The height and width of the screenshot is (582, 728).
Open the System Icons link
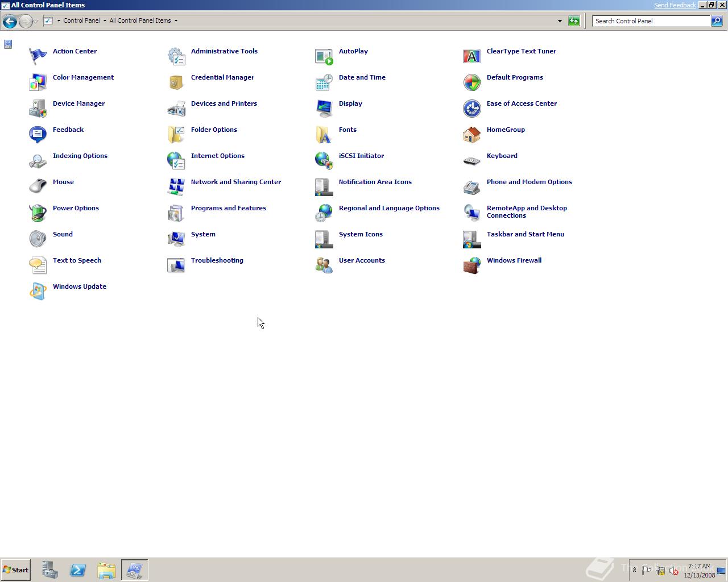[361, 234]
